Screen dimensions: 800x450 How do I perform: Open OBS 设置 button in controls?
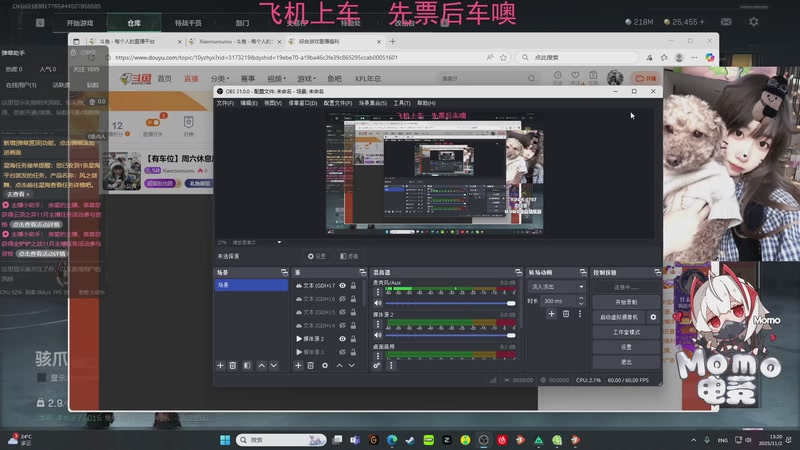coord(626,347)
